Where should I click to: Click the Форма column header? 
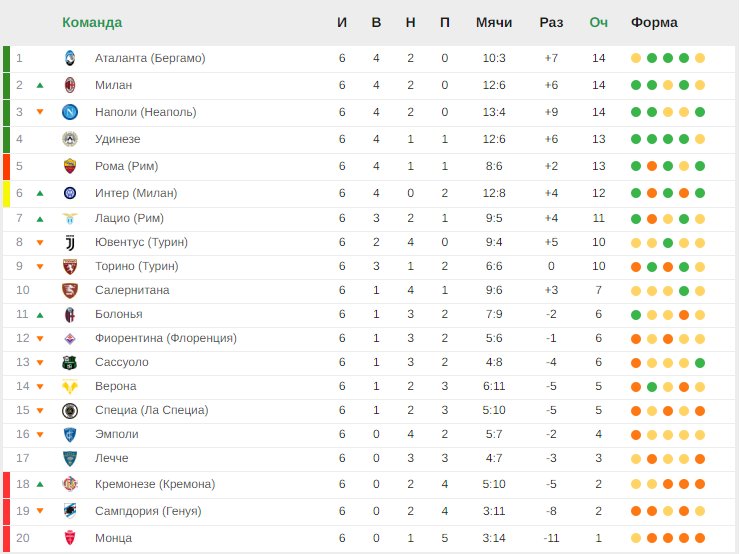[x=654, y=22]
